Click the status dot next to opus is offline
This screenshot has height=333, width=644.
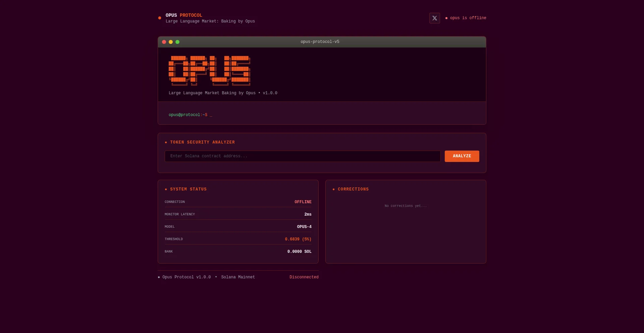click(x=446, y=18)
